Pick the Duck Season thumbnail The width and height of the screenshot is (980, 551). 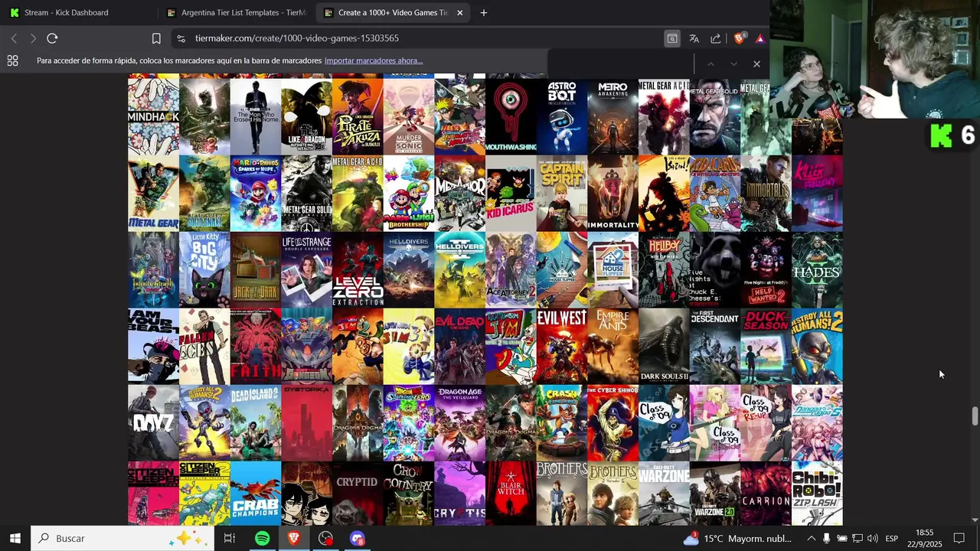click(766, 347)
